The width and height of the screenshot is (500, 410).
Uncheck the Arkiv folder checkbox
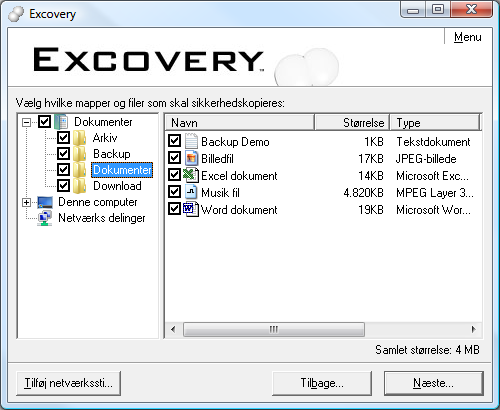pyautogui.click(x=63, y=138)
